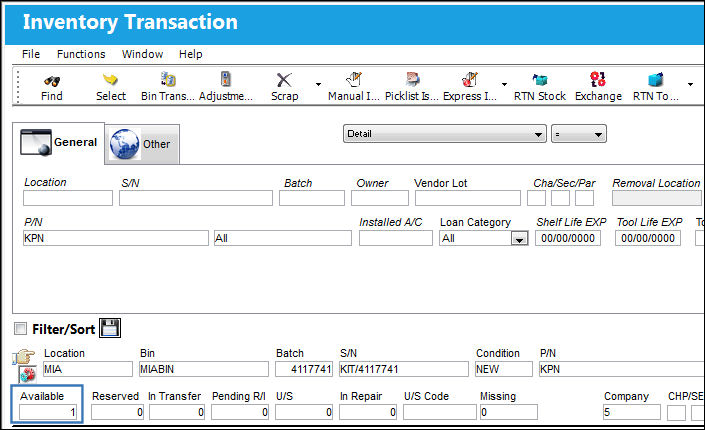Click the RTN To toolbar icon
705x430 pixels.
pyautogui.click(x=656, y=80)
